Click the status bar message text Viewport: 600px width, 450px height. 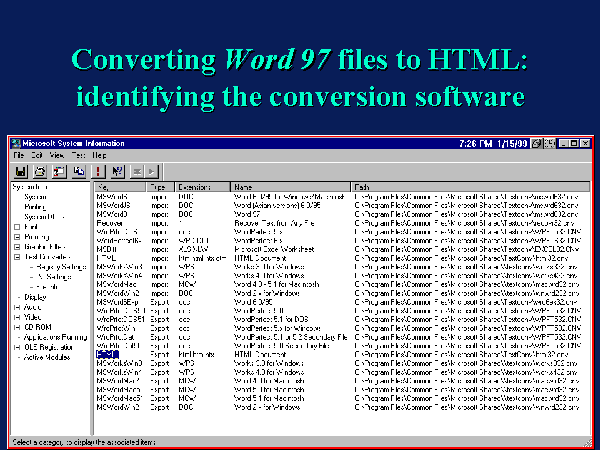(84, 442)
